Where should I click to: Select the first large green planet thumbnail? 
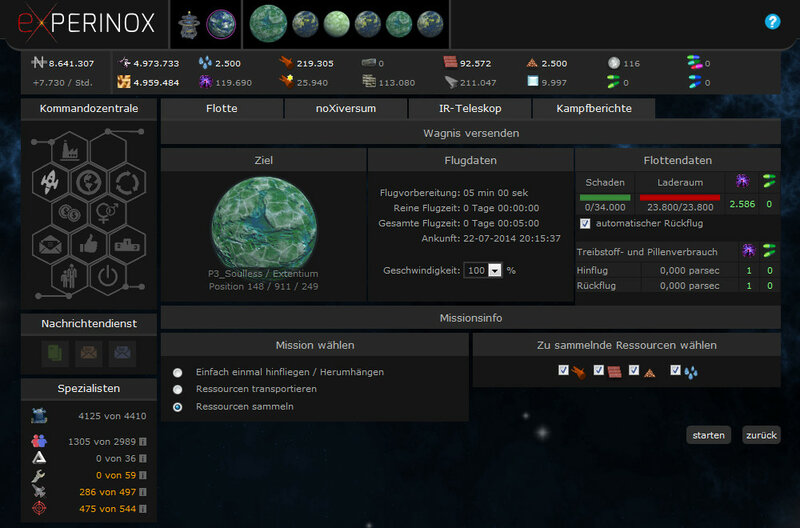pos(268,23)
